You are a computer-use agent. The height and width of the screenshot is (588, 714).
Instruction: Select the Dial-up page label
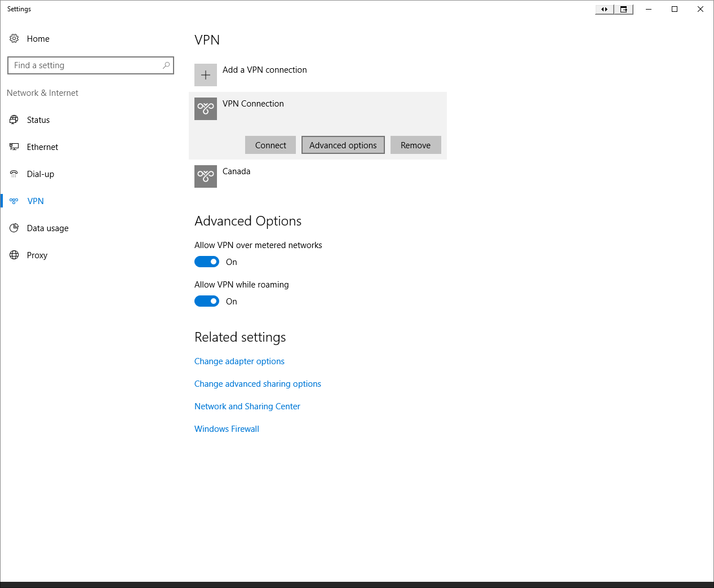[x=41, y=174]
